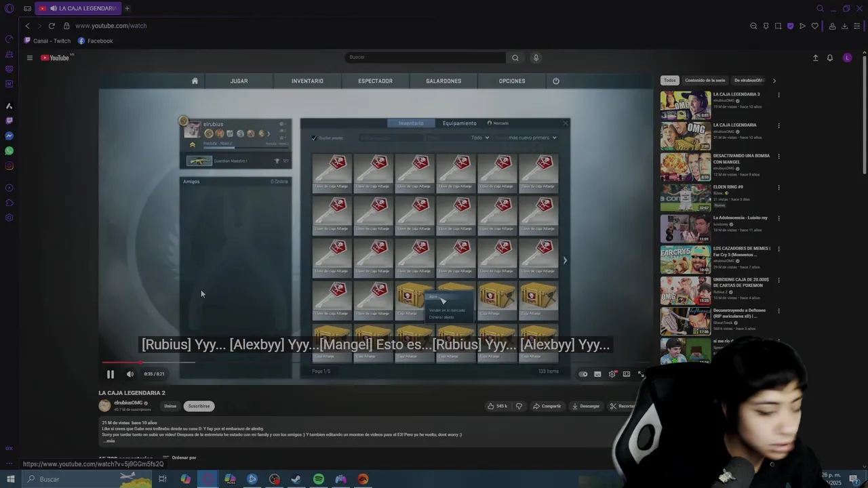
Task: Open a new browser tab
Action: click(127, 8)
